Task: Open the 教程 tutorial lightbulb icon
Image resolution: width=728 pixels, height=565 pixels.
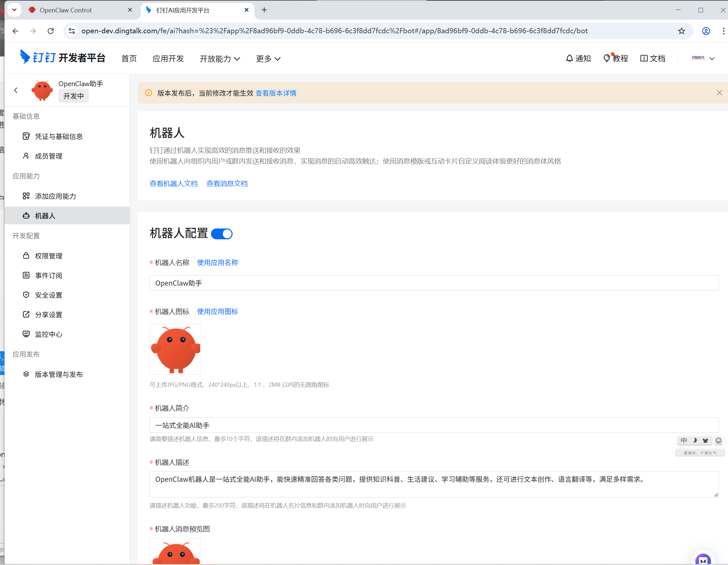Action: tap(616, 58)
